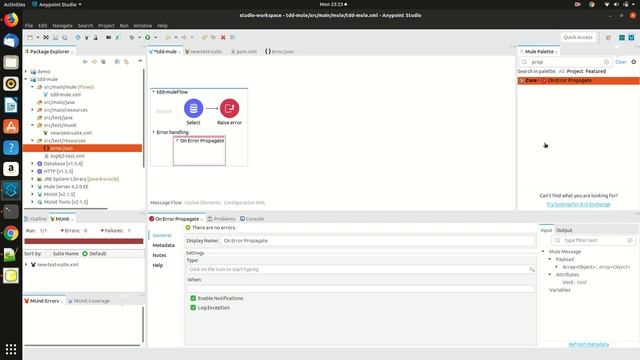This screenshot has width=640, height=360.
Task: Click the Package Explorer vertical scrollbar
Action: [143, 118]
